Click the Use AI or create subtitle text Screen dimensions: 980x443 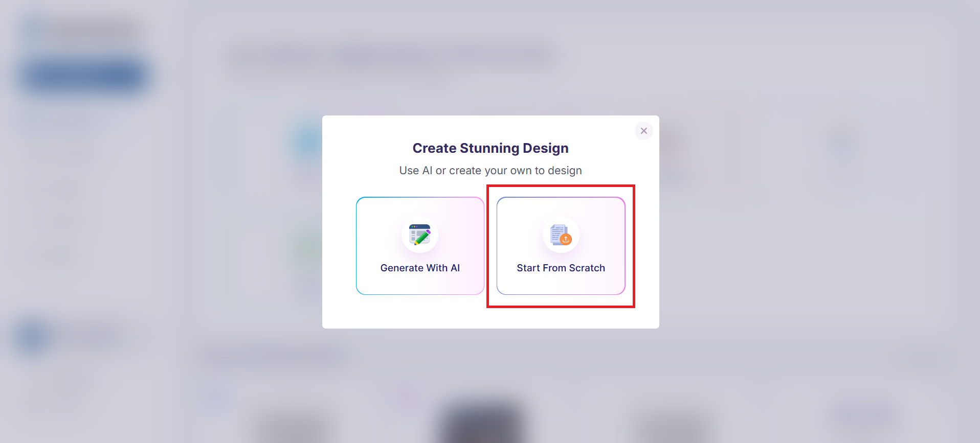point(491,171)
